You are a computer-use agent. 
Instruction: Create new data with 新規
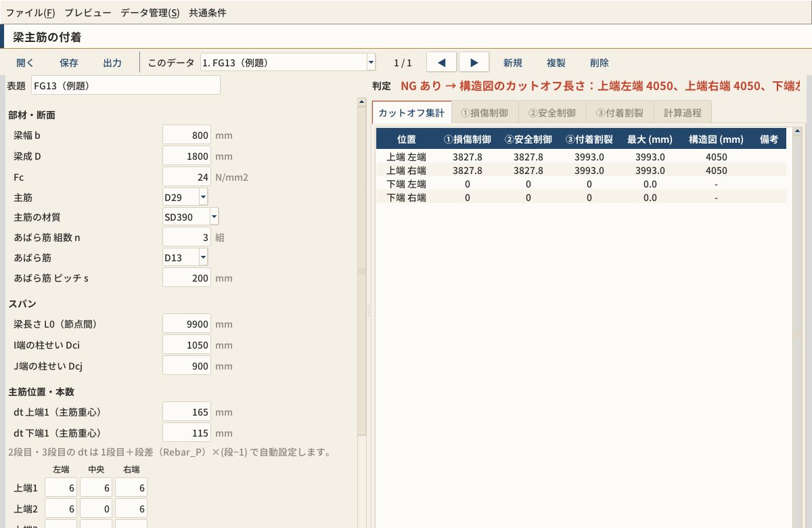(x=512, y=63)
